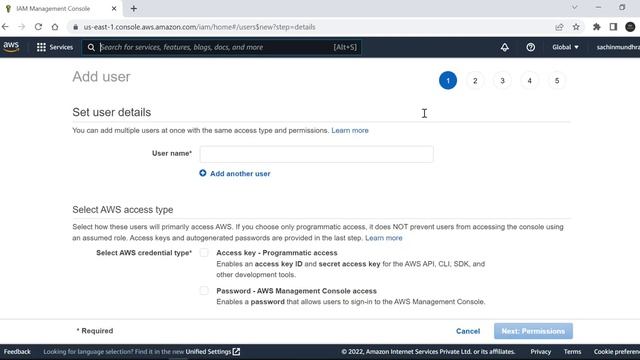The image size is (640, 360).
Task: Go forward in browser
Action: [22, 27]
